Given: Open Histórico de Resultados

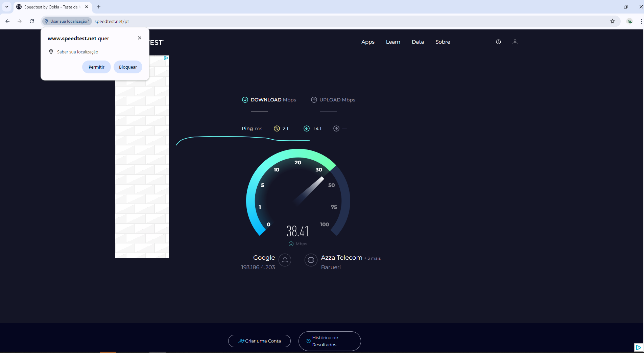Looking at the screenshot, I should (330, 341).
